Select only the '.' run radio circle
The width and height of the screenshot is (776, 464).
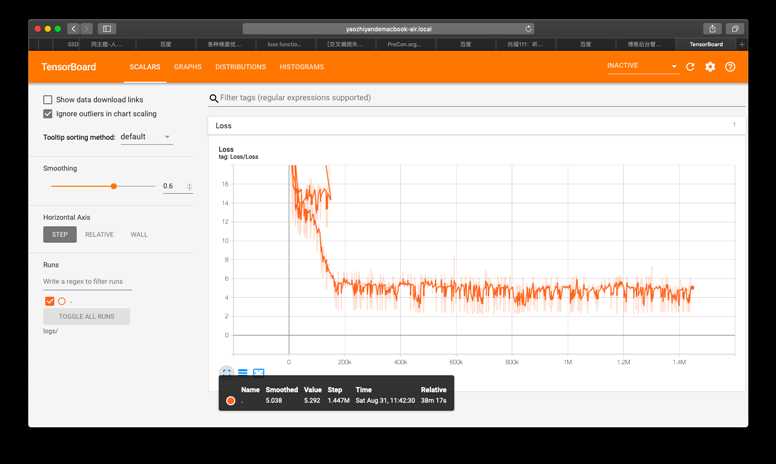coord(61,301)
